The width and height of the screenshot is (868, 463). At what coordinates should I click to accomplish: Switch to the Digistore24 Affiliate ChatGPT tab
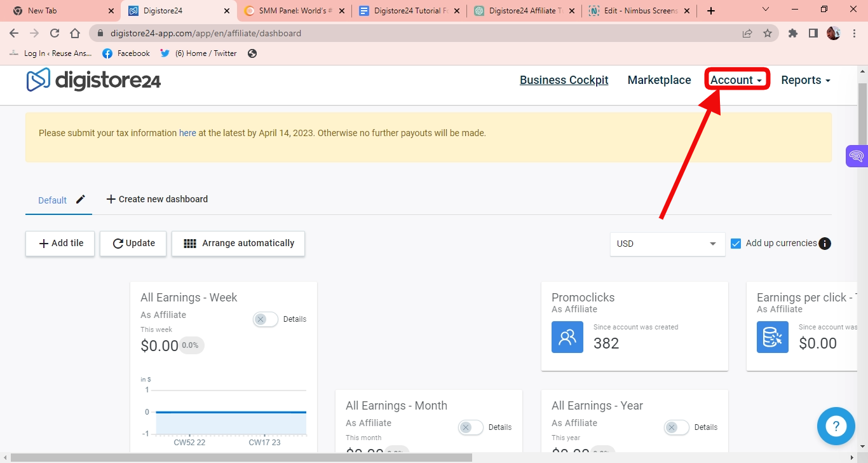pos(525,11)
